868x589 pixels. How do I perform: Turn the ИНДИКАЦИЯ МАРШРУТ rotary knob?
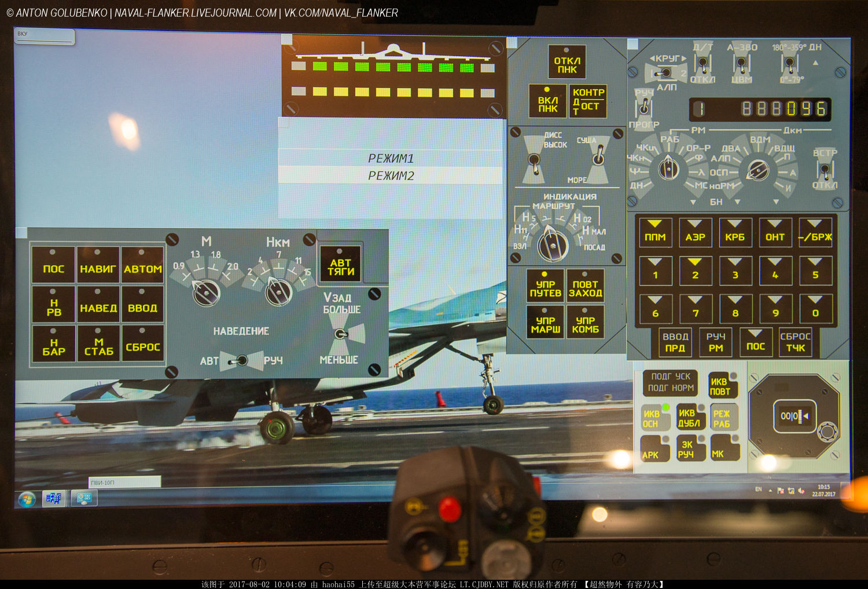pyautogui.click(x=553, y=244)
